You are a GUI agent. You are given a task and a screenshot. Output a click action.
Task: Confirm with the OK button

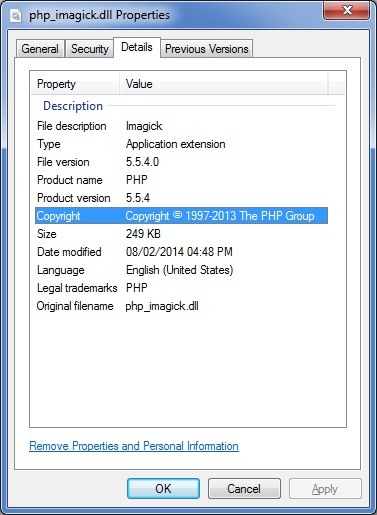[x=163, y=489]
